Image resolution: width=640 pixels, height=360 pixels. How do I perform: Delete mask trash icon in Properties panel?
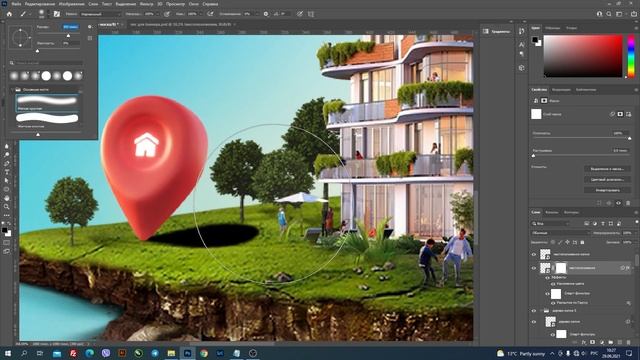628,203
